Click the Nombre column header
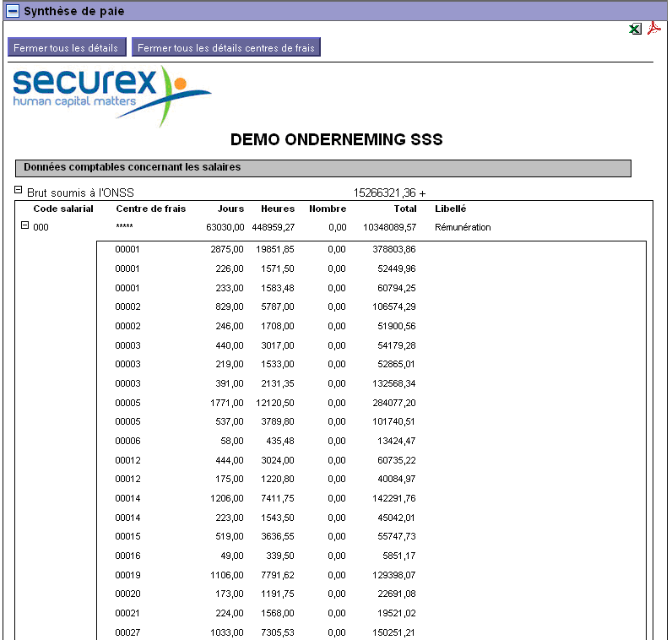This screenshot has width=672, height=640. (x=328, y=209)
